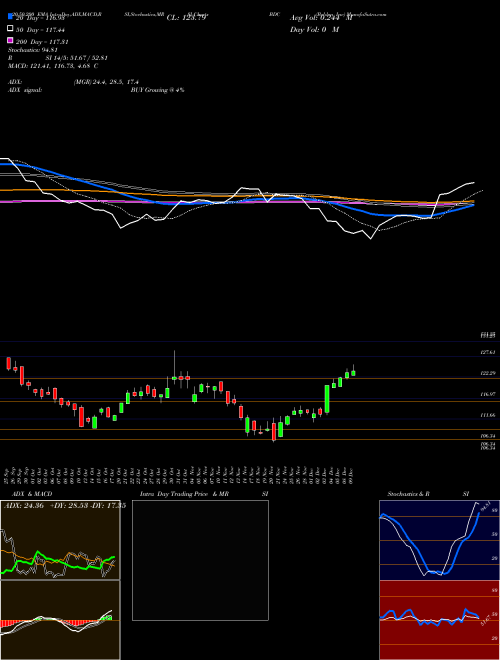Select the '50 Day = 117.44' text
500x660 pixels.
pos(41,30)
